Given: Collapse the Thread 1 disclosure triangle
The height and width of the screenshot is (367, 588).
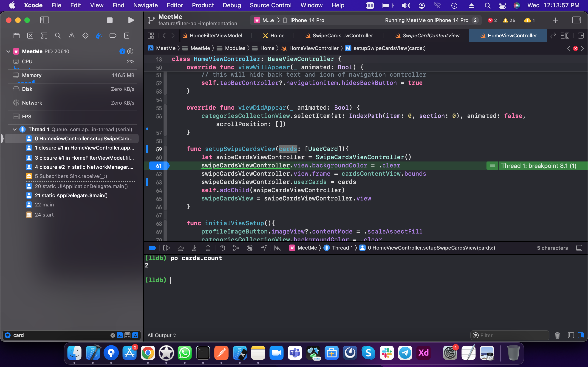Looking at the screenshot, I should 14,129.
